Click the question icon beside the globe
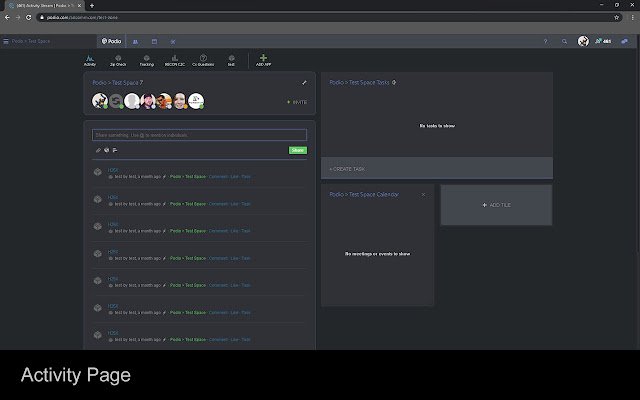Image resolution: width=640 pixels, height=400 pixels. tap(115, 150)
